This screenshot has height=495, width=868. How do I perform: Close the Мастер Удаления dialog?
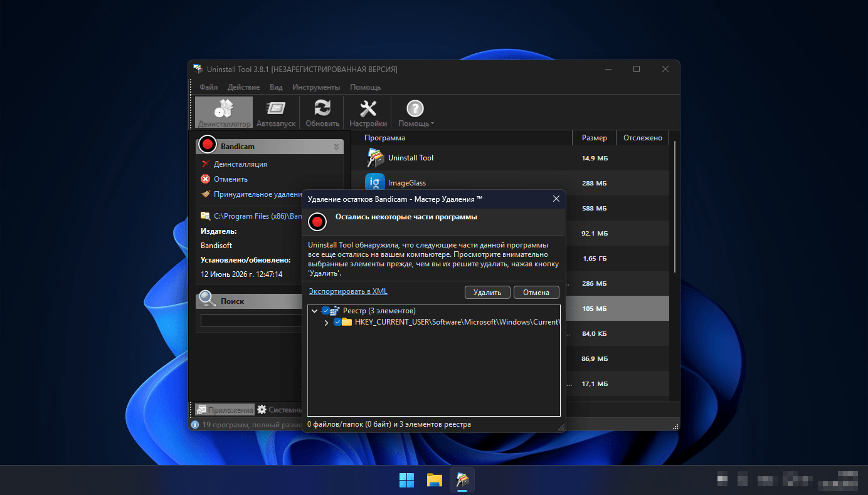pos(556,199)
